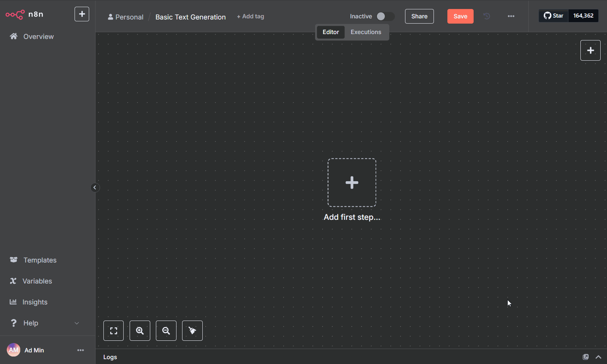Expand Logs panel with the chevron
This screenshot has height=364, width=607.
pyautogui.click(x=598, y=357)
